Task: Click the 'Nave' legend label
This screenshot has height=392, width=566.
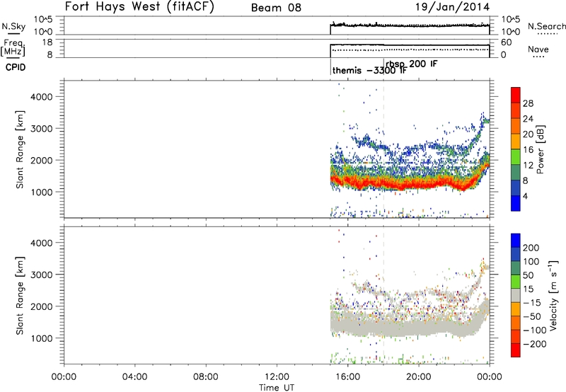Action: click(x=538, y=49)
